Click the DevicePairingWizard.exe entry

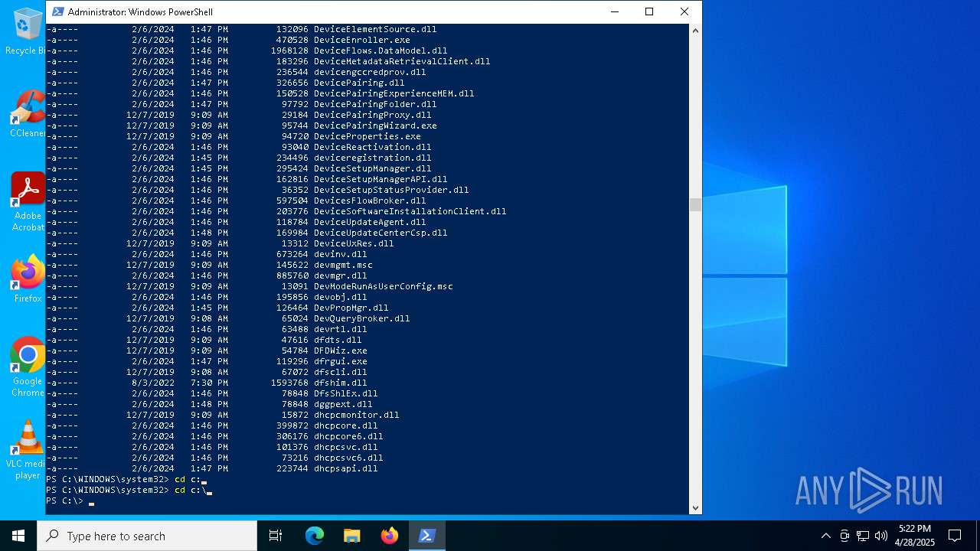(x=375, y=126)
